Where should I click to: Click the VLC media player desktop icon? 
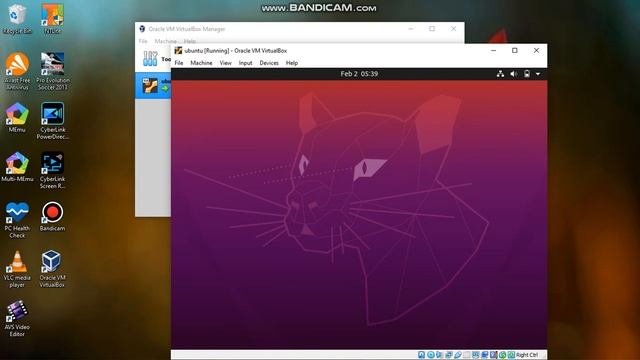(x=17, y=269)
